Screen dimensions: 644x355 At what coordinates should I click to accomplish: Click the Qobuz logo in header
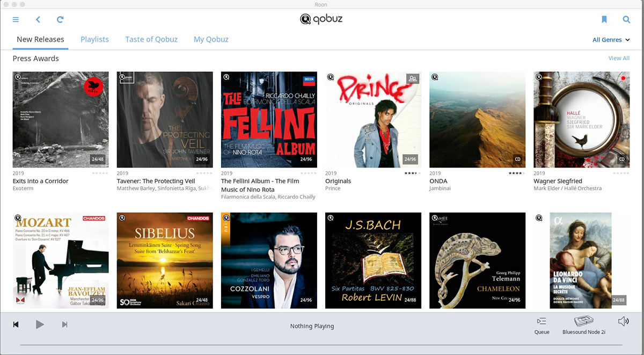click(321, 19)
